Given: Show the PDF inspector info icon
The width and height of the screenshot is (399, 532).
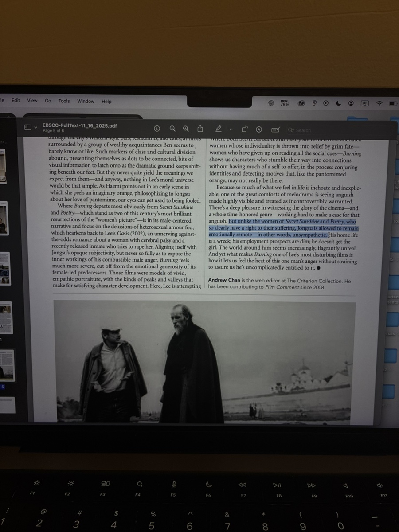Looking at the screenshot, I should pyautogui.click(x=156, y=129).
